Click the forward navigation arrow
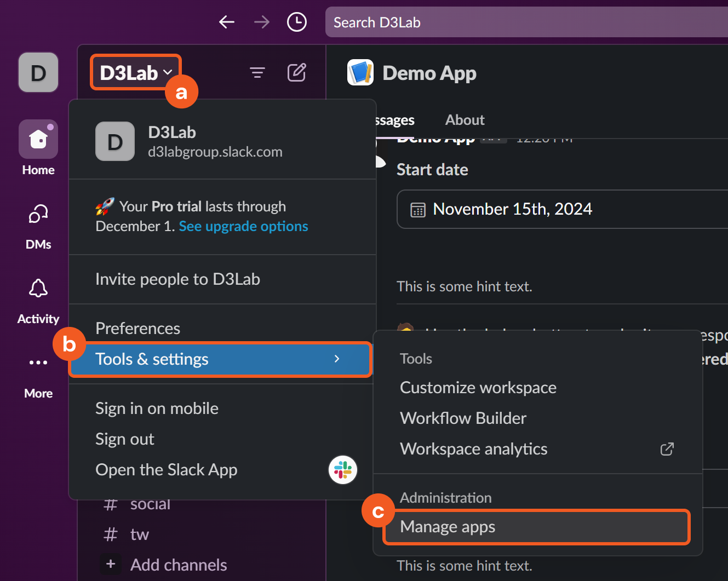Screen dimensions: 728x581 pos(262,22)
